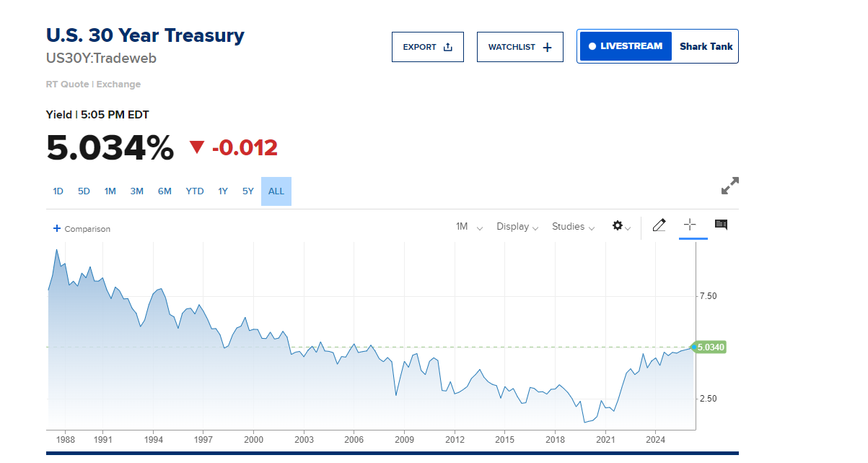Image resolution: width=868 pixels, height=463 pixels.
Task: Toggle the crosshair tool
Action: 690,225
